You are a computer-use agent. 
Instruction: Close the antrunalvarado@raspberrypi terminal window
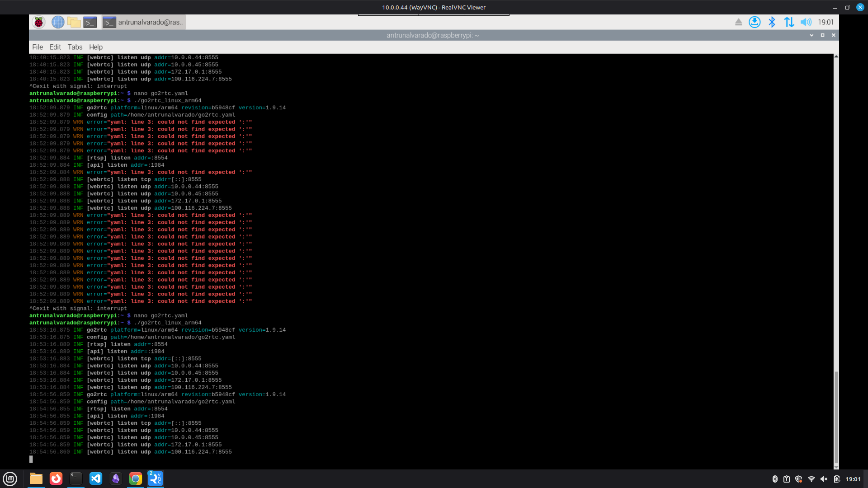point(834,35)
